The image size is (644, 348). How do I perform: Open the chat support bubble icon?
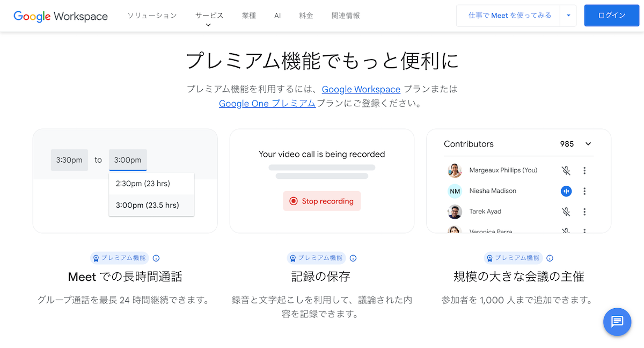click(x=617, y=322)
